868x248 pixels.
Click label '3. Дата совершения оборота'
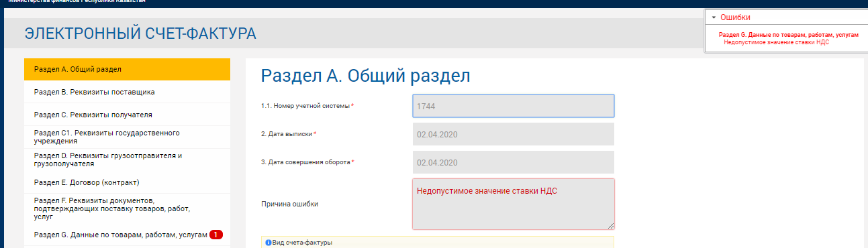305,162
